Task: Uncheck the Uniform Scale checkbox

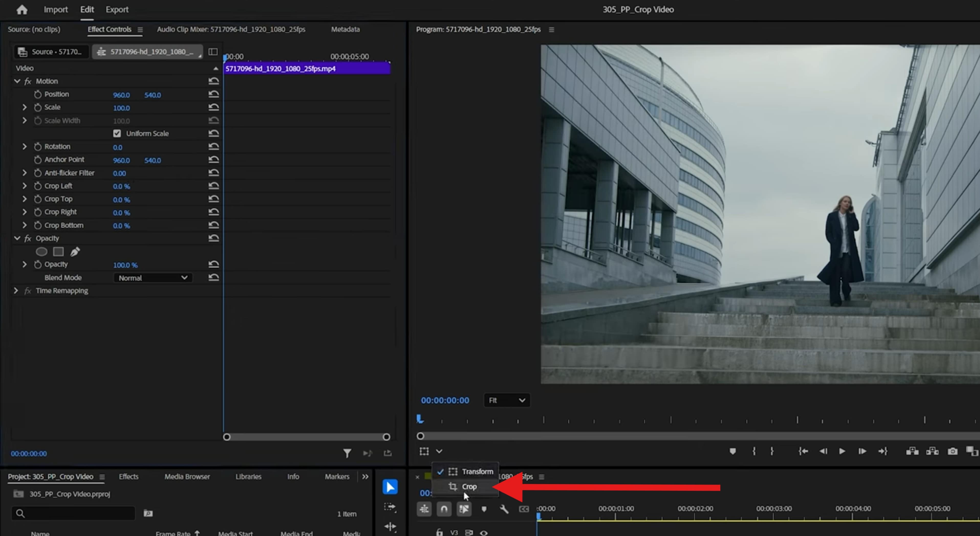Action: click(x=117, y=133)
